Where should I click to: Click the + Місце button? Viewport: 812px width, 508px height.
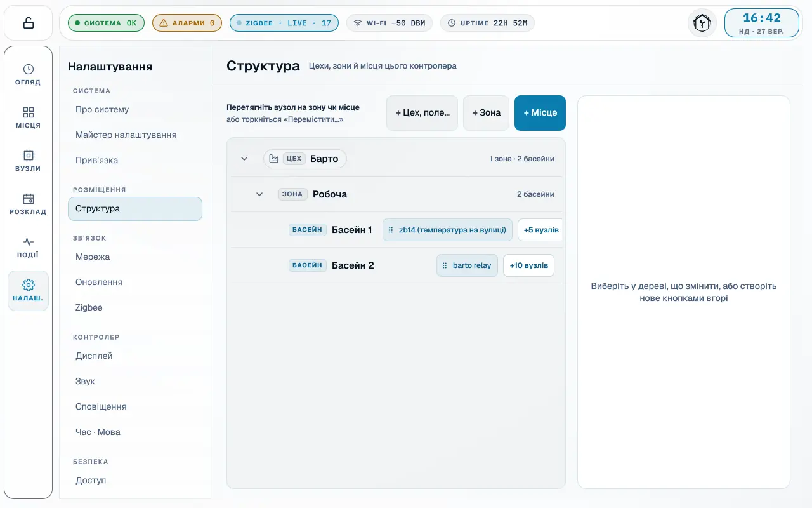point(540,113)
